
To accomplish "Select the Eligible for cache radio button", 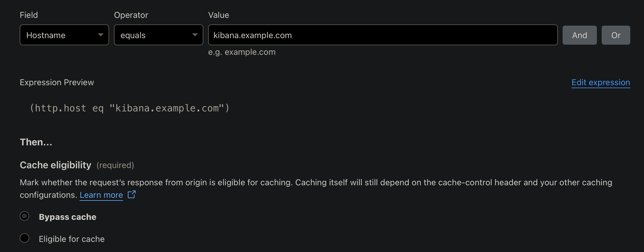I will [x=24, y=238].
